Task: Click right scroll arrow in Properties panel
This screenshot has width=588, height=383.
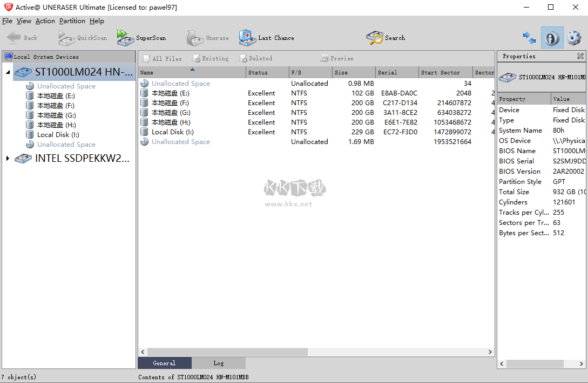Action: [x=581, y=364]
